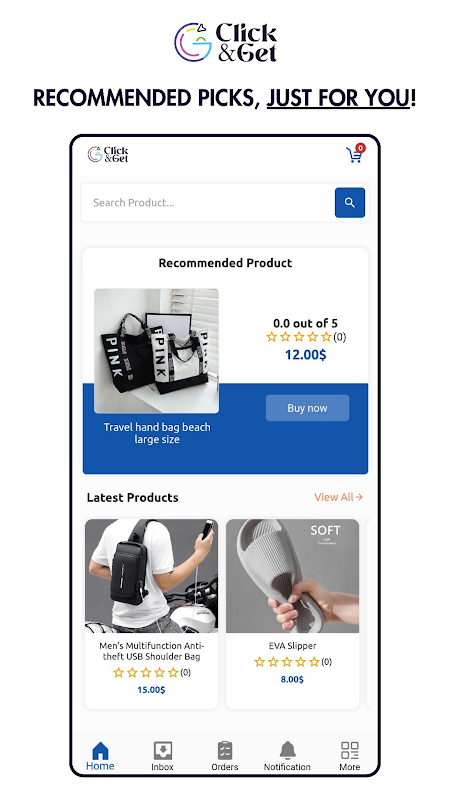The height and width of the screenshot is (800, 450).
Task: Open the EVA Slipper product image
Action: click(x=292, y=576)
